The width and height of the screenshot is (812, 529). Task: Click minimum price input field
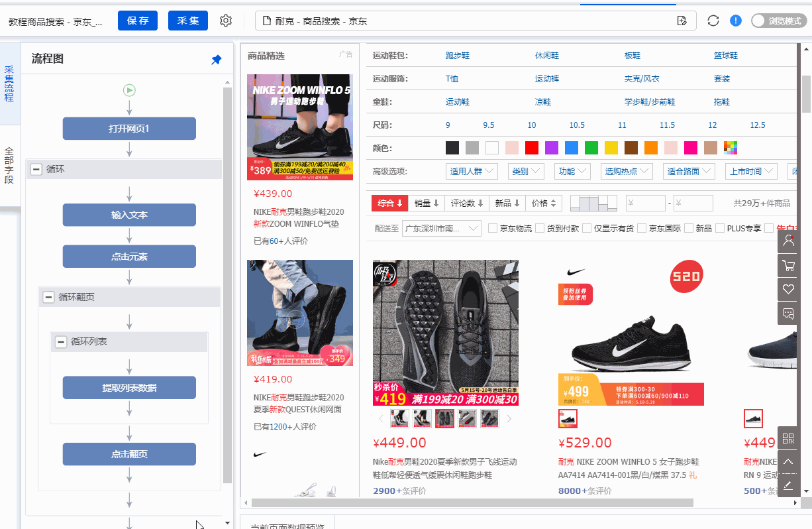click(646, 203)
